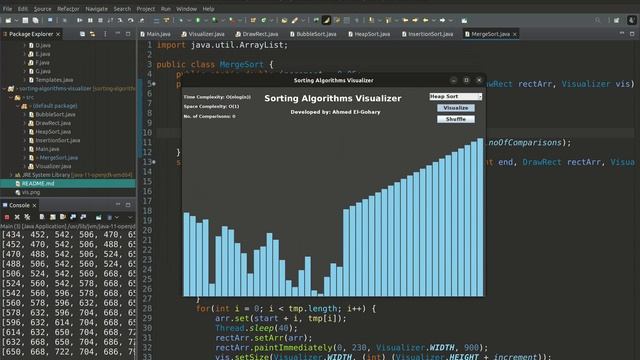
Task: Click the tallest bar in the visualizer chart
Action: (480, 217)
